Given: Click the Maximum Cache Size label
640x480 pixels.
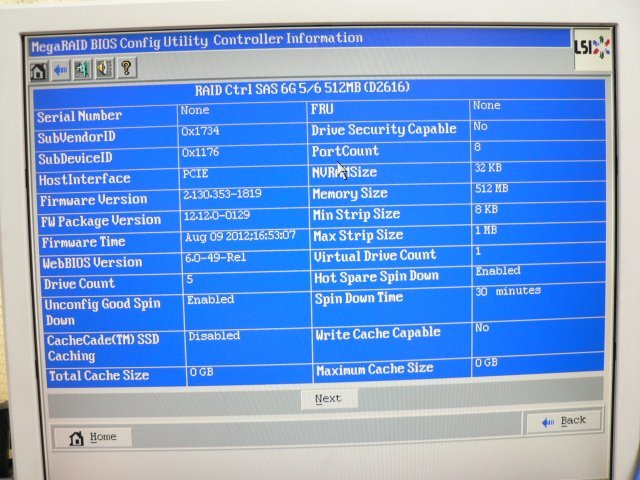Looking at the screenshot, I should (375, 369).
